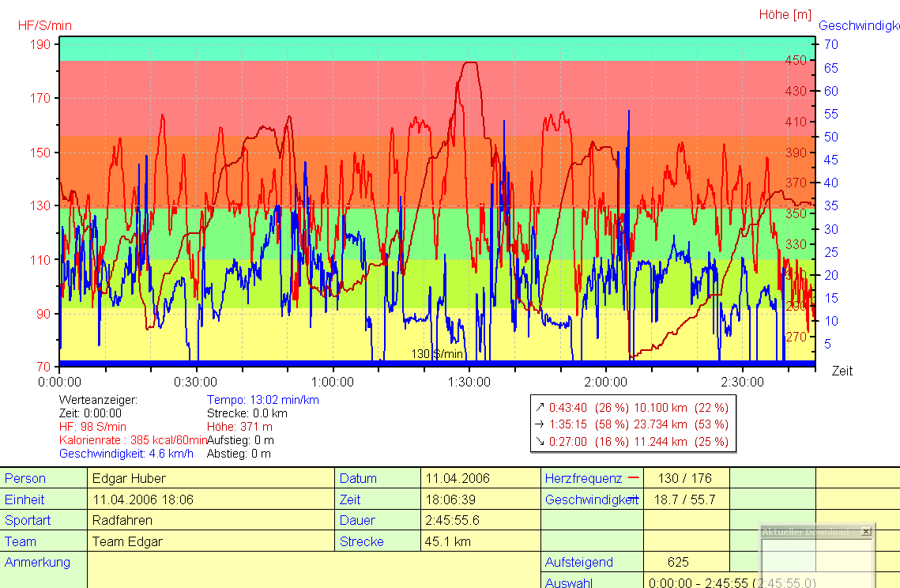
Task: Click the ascent arrow icon in summary box
Action: pos(540,408)
